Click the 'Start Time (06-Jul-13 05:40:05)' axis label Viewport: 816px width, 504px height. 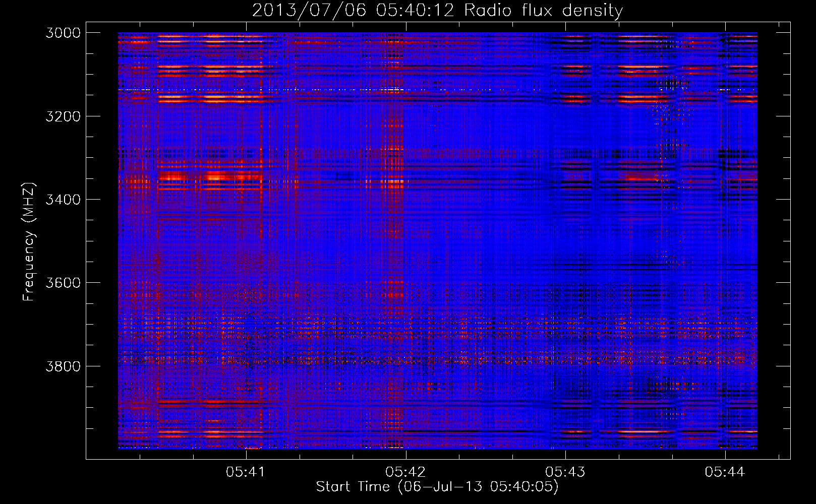pyautogui.click(x=437, y=487)
